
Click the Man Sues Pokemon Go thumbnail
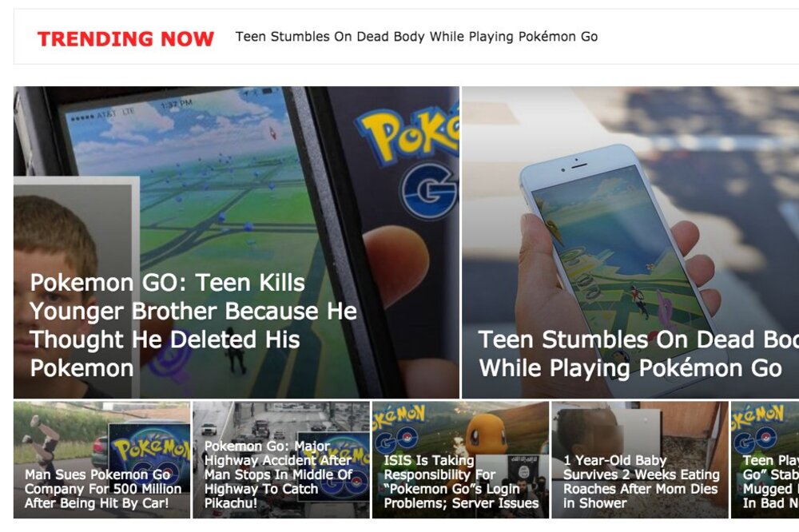click(102, 459)
